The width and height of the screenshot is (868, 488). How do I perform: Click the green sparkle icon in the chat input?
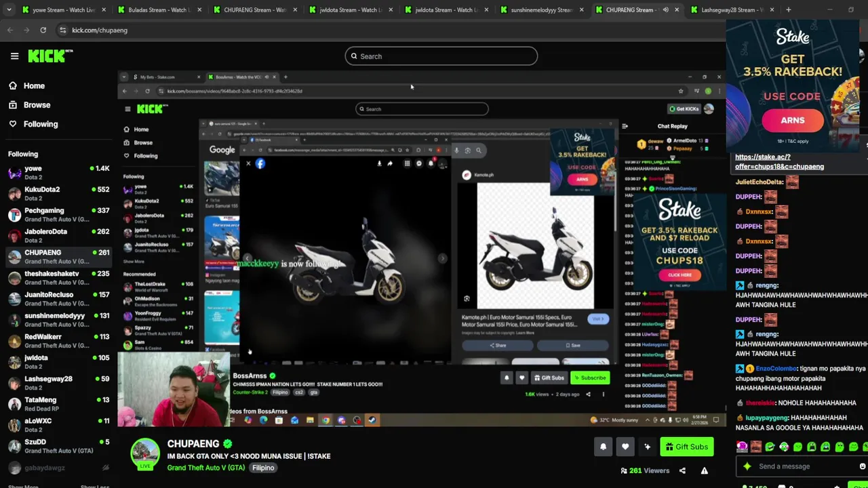(x=747, y=466)
